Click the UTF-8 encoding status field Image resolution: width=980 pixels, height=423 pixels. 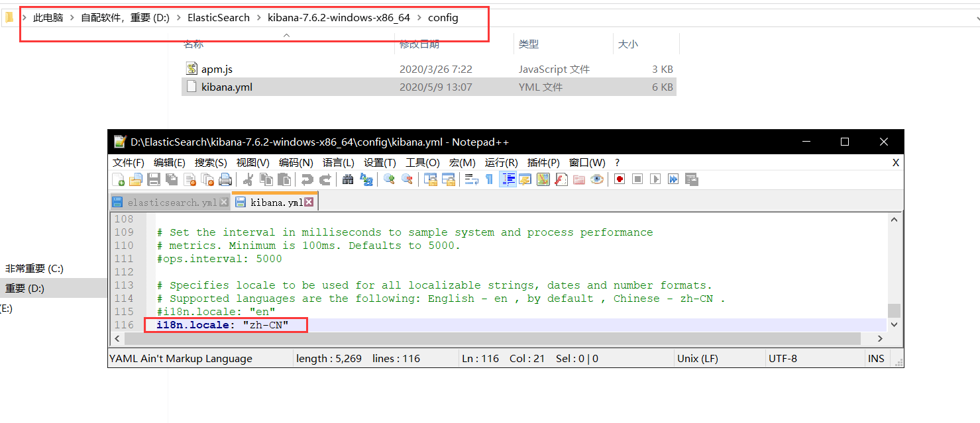tap(783, 358)
